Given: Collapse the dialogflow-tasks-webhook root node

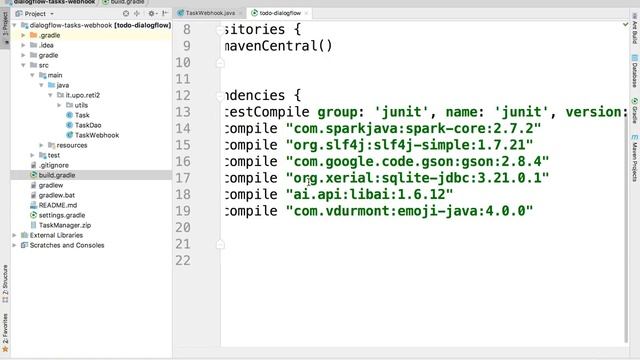Looking at the screenshot, I should (x=15, y=25).
